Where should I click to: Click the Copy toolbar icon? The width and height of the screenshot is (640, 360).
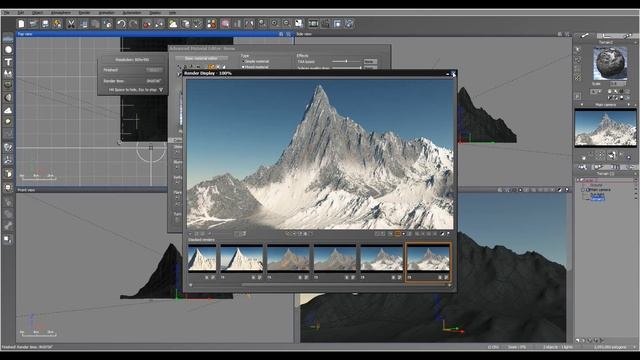[x=83, y=24]
